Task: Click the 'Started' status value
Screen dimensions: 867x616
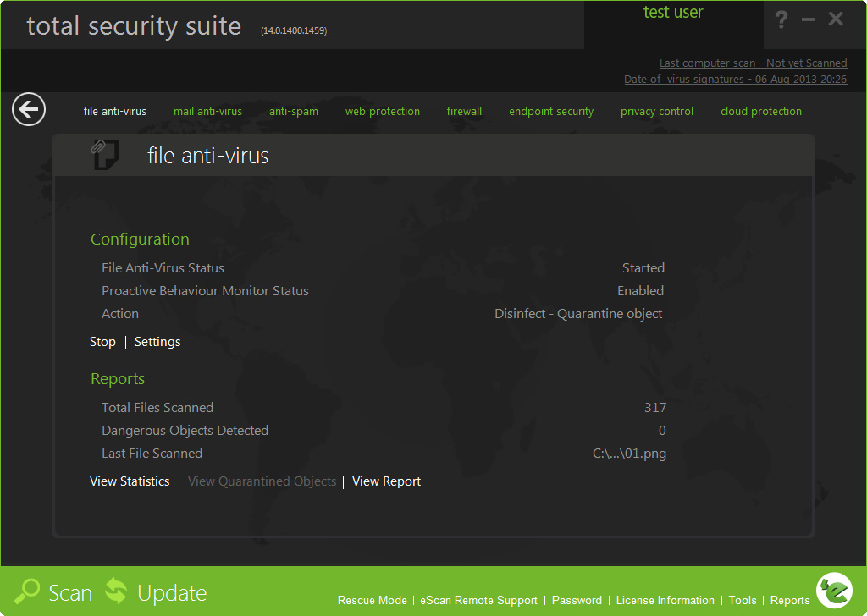Action: click(643, 268)
